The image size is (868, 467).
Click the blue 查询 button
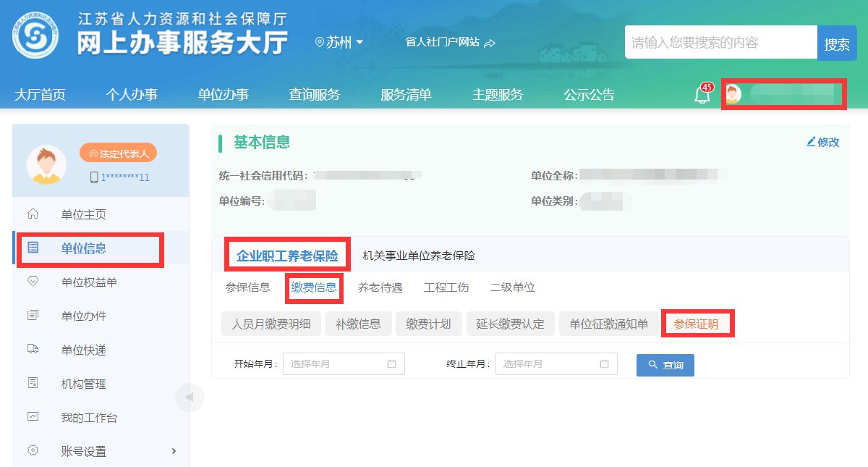coord(665,365)
